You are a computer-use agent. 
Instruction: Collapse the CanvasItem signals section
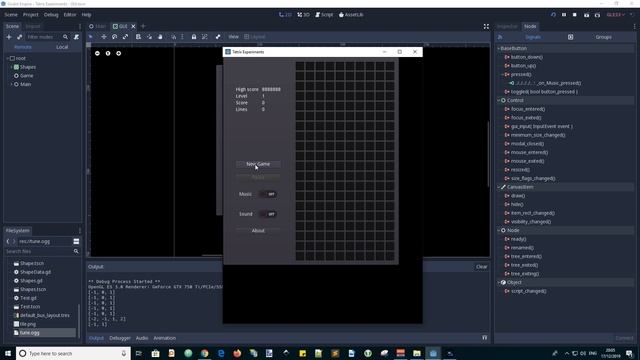[x=498, y=187]
